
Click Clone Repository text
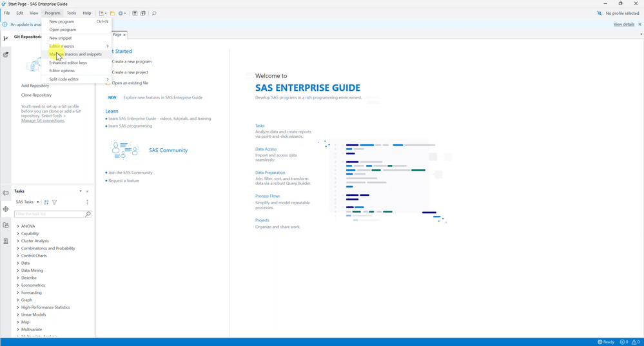(x=36, y=95)
